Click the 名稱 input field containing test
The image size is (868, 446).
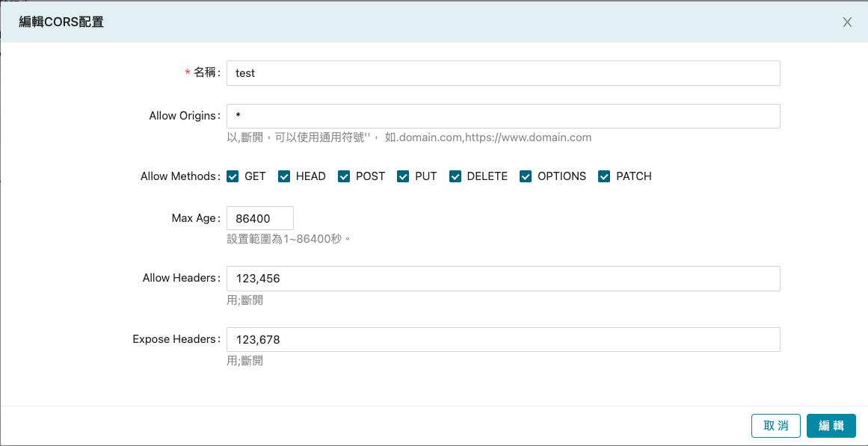[x=502, y=73]
